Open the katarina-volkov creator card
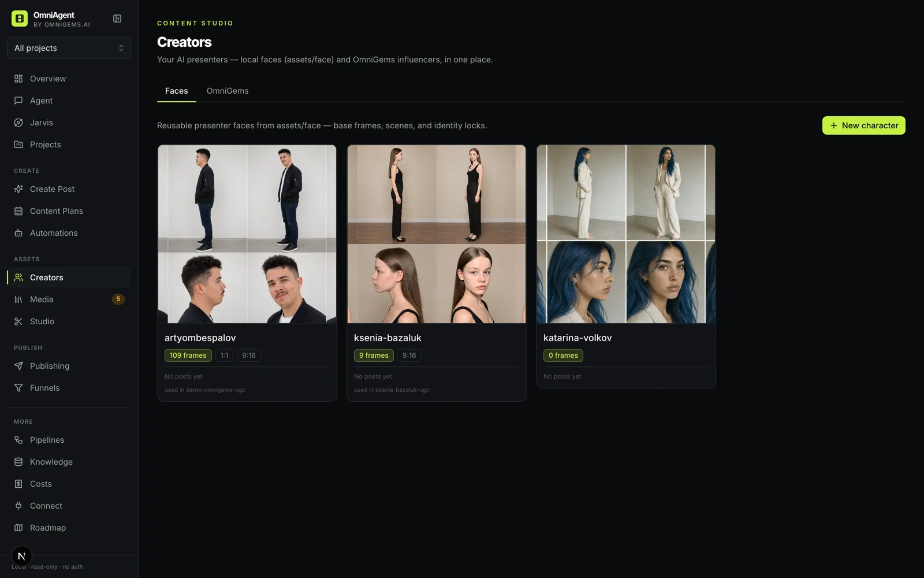Viewport: 924px width, 578px height. [x=626, y=266]
